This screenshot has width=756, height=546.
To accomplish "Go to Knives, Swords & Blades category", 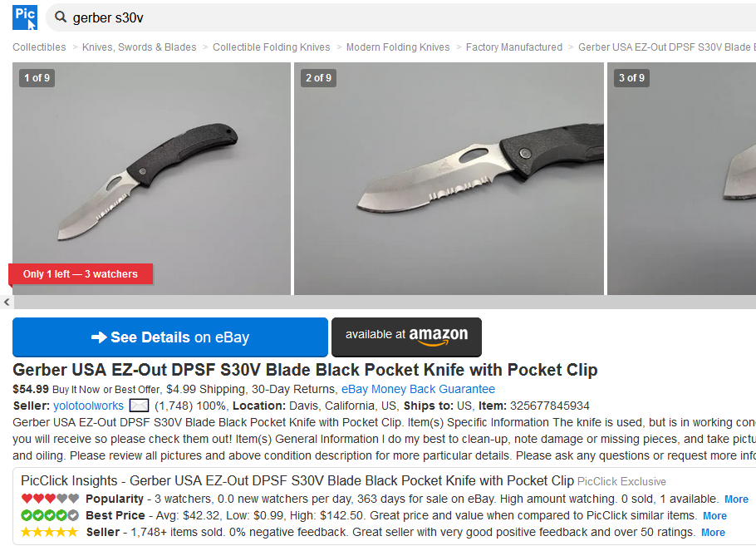I will [x=140, y=47].
